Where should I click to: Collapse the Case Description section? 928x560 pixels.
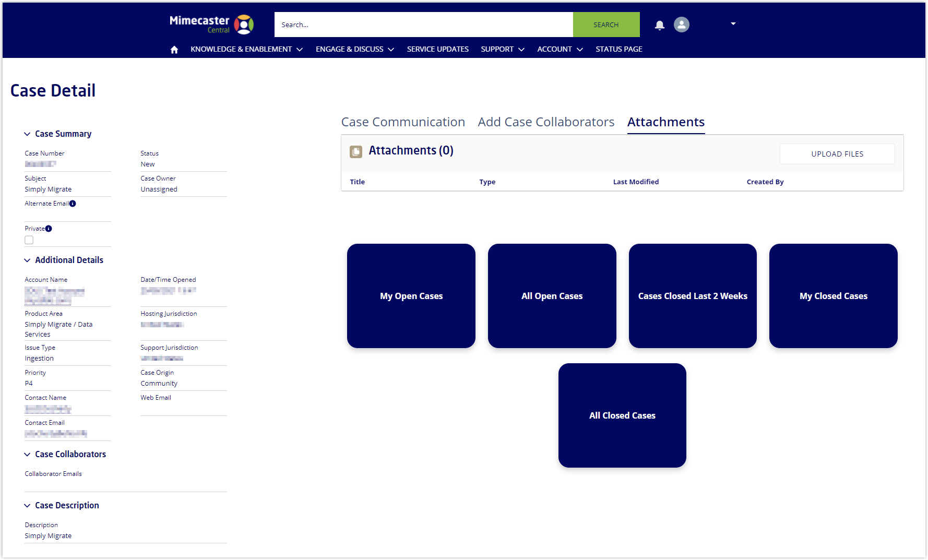(x=27, y=506)
